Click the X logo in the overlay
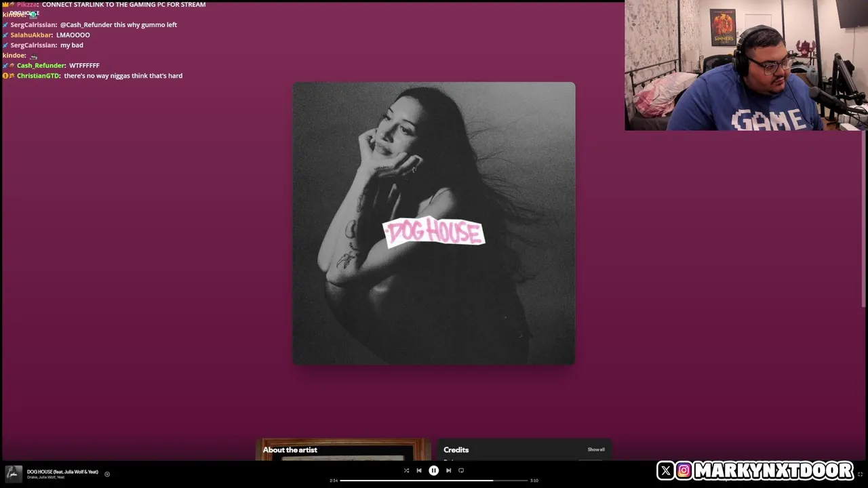The image size is (868, 488). (665, 470)
